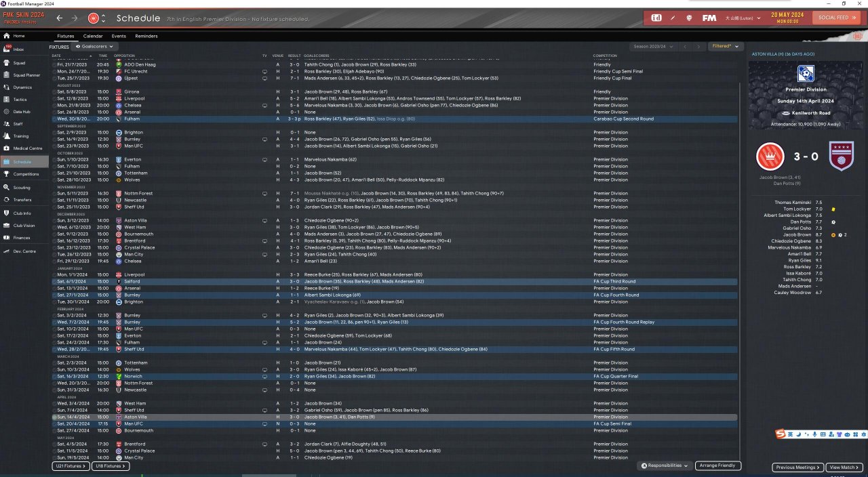Open Club Vision in sidebar
The width and height of the screenshot is (868, 477).
24,226
